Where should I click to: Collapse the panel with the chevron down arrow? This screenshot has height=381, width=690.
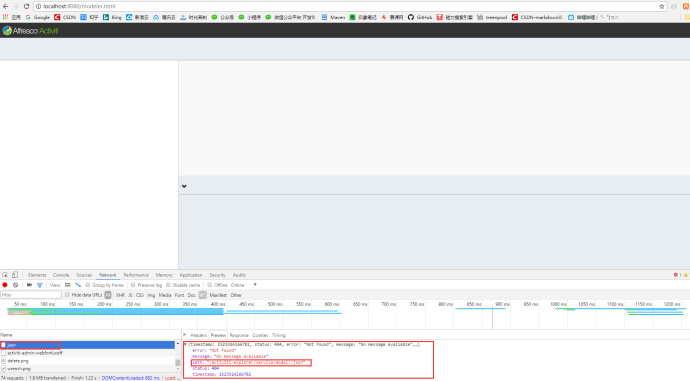point(184,186)
